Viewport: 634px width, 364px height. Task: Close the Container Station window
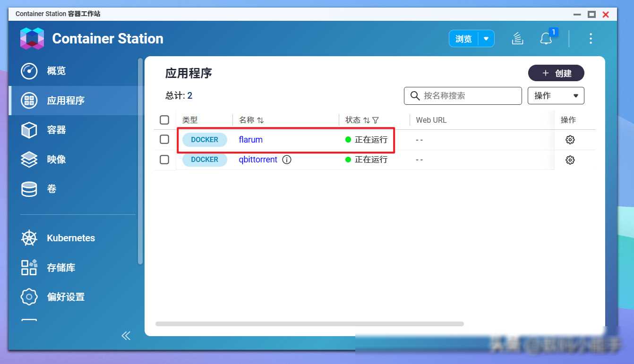pyautogui.click(x=606, y=14)
